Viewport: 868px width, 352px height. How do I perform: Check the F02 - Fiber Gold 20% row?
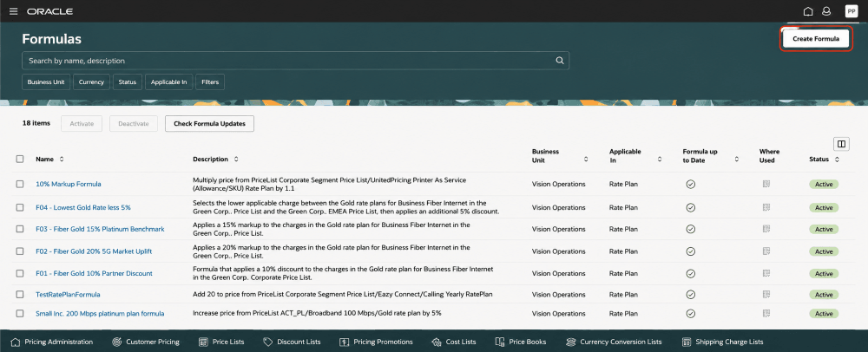pos(20,251)
